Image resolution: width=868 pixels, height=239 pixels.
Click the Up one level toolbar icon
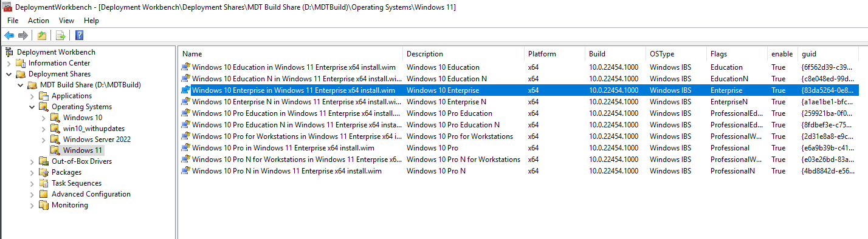tap(42, 35)
